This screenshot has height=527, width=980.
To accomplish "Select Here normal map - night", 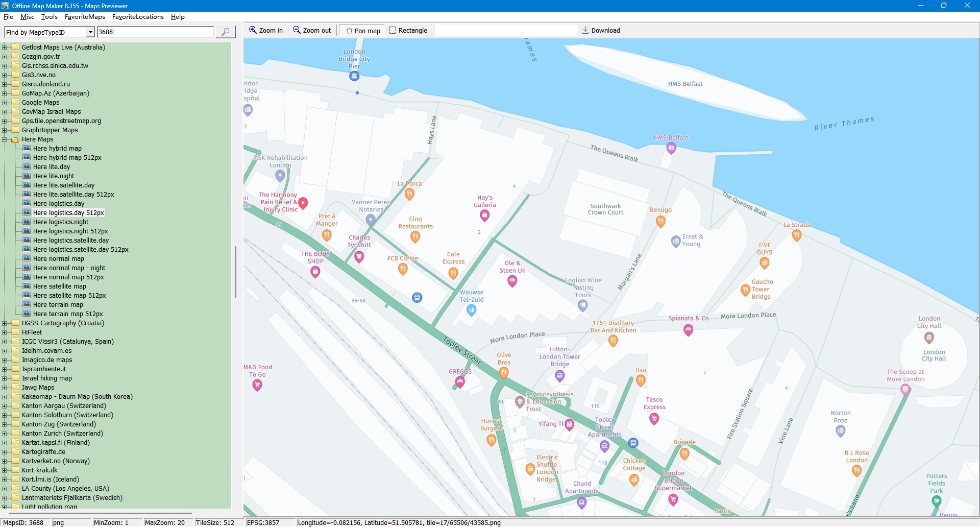I will click(x=69, y=268).
